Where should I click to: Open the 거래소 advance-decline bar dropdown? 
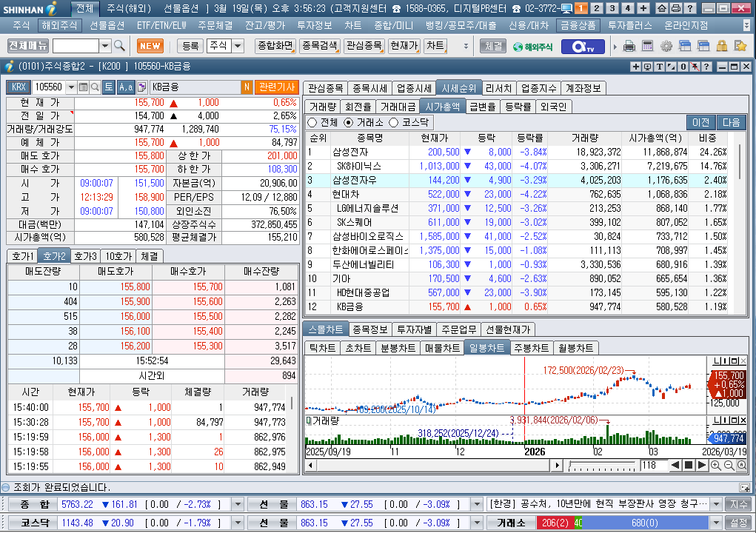[716, 523]
